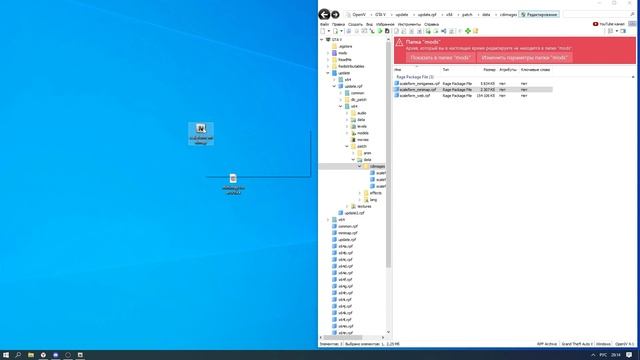Select update2.rpf in the tree

pos(354,213)
